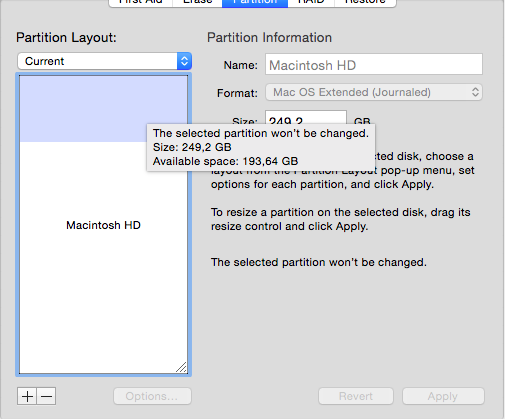Open the Partition Layout Current dropdown
Image resolution: width=505 pixels, height=419 pixels.
click(105, 61)
